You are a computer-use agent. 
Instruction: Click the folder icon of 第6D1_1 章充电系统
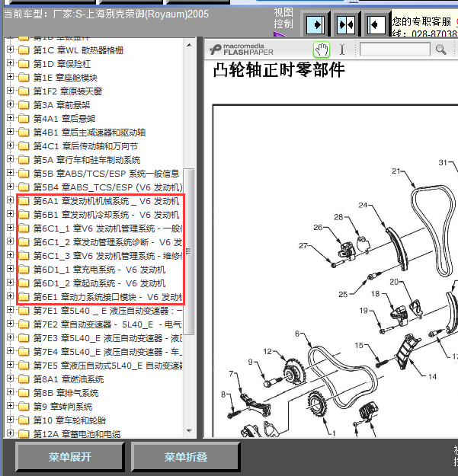24,270
